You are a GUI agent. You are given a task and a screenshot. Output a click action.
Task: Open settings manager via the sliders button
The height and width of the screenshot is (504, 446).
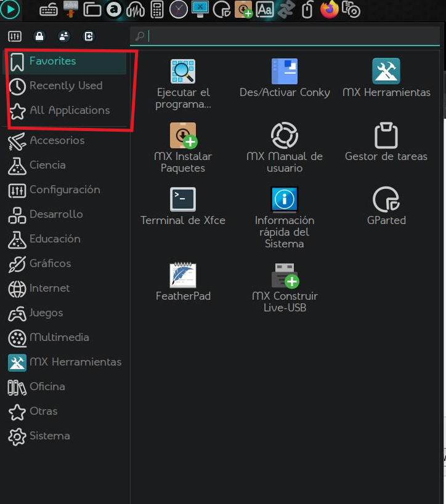coord(15,36)
